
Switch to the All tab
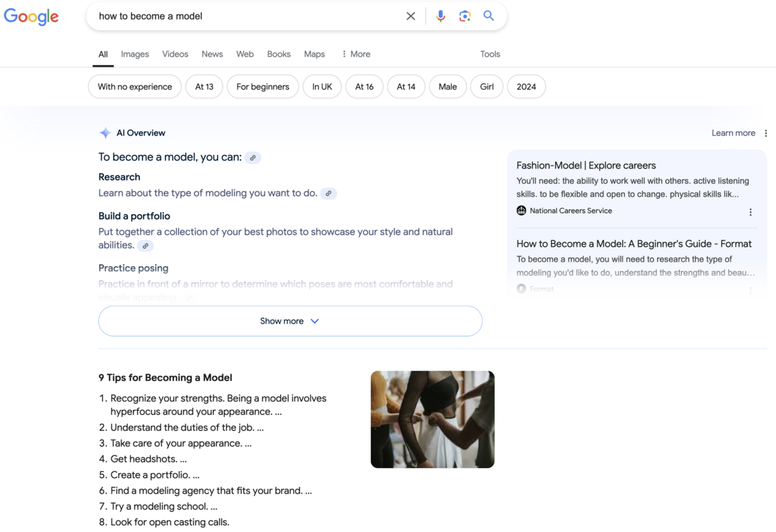coord(103,54)
